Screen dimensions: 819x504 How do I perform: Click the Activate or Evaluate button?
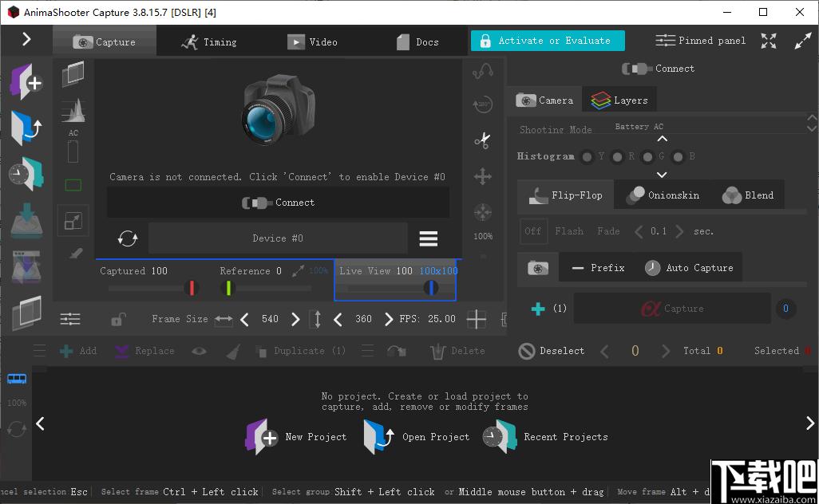point(548,41)
